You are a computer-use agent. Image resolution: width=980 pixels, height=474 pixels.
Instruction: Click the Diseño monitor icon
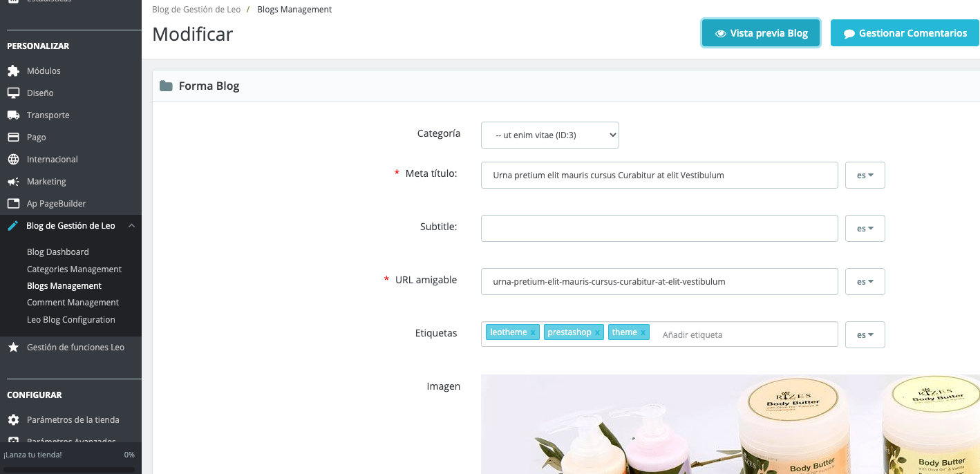(x=13, y=93)
